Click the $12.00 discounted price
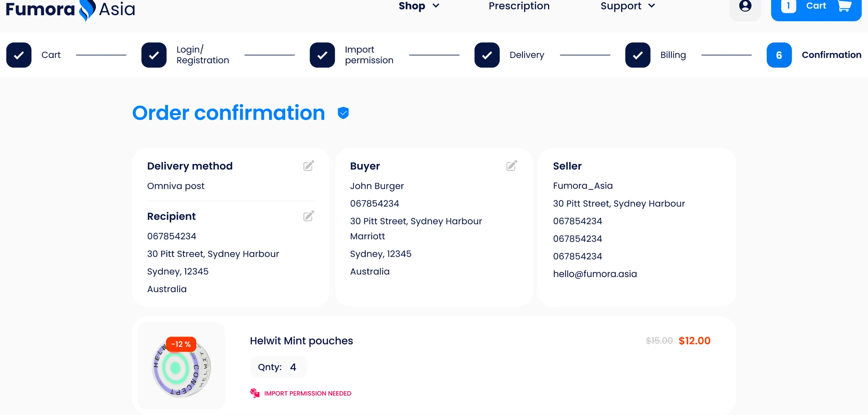The width and height of the screenshot is (868, 415). coord(694,341)
